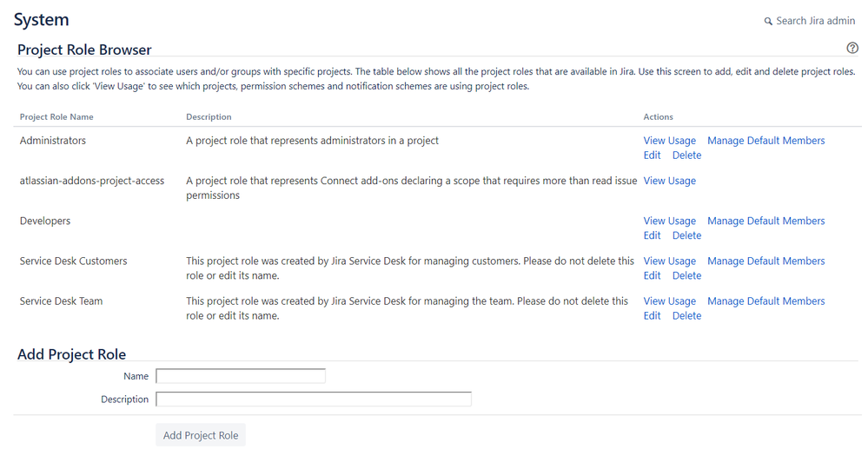Edit the Administrators role
Screen dimensions: 868x456
(653, 155)
